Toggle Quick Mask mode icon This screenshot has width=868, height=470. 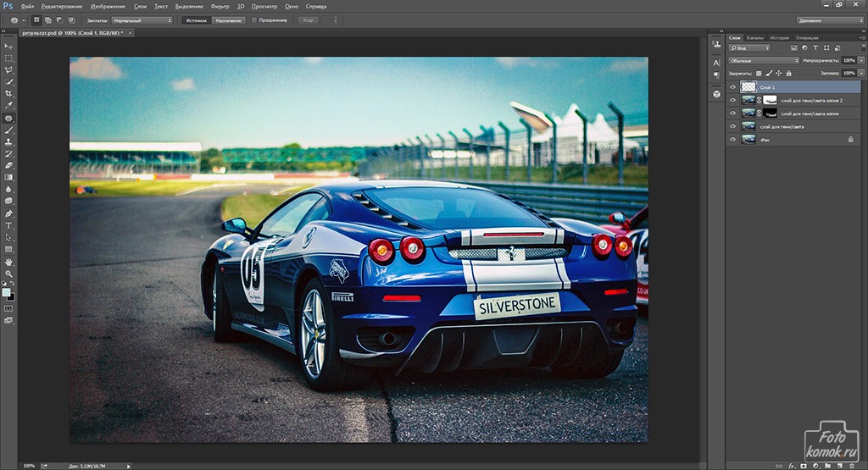point(8,308)
